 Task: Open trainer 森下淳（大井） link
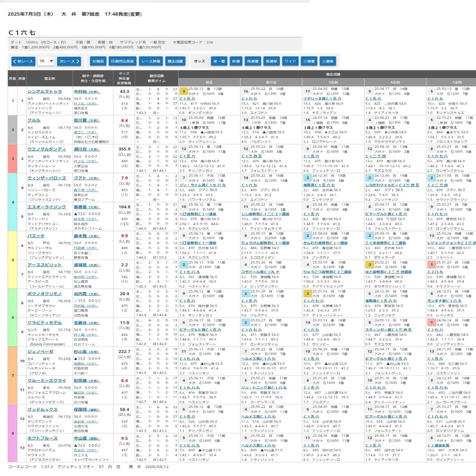click(86, 190)
